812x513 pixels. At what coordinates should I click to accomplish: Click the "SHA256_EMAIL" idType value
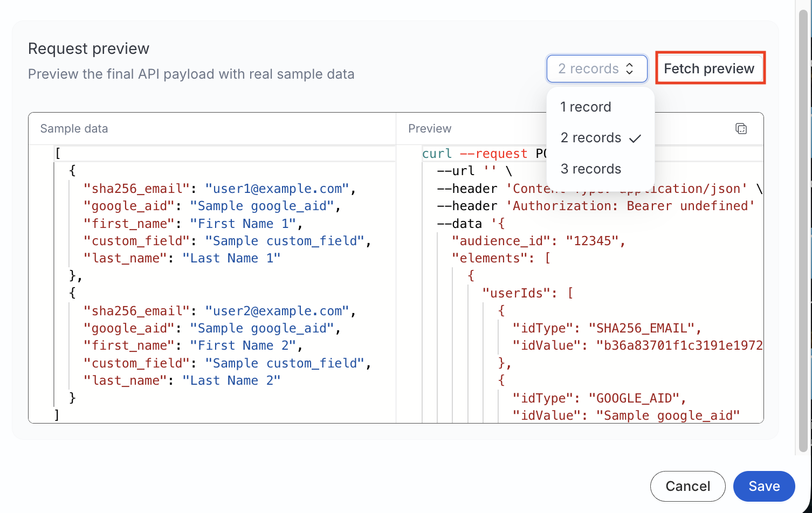click(642, 328)
